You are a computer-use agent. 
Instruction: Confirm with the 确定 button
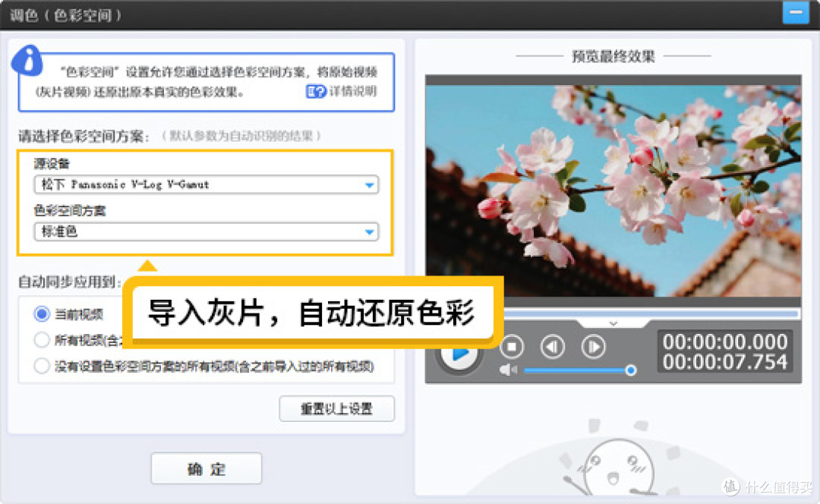click(207, 468)
